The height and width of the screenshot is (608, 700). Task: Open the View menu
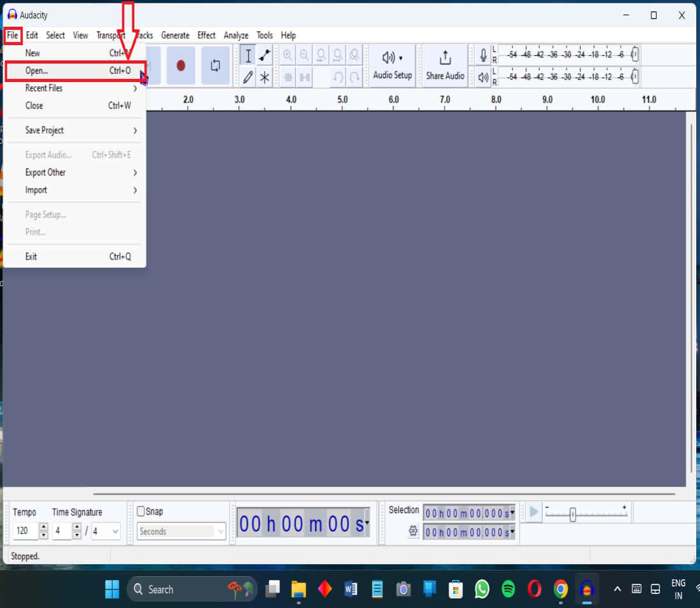80,35
